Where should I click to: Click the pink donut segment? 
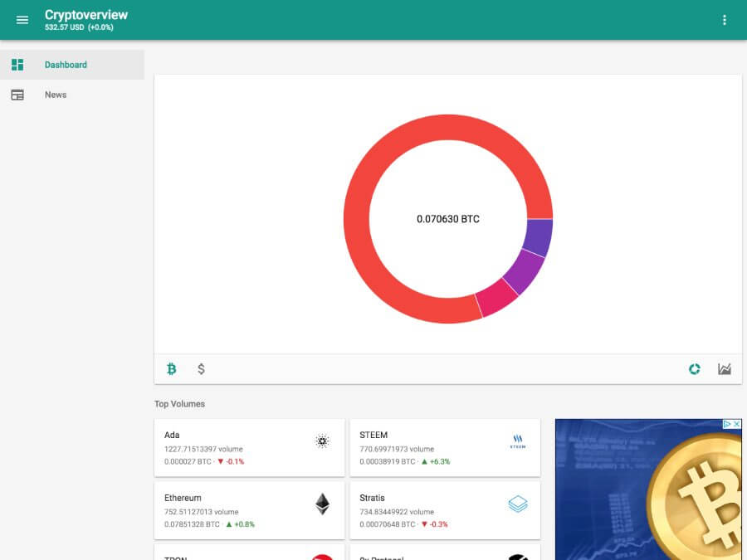[498, 298]
